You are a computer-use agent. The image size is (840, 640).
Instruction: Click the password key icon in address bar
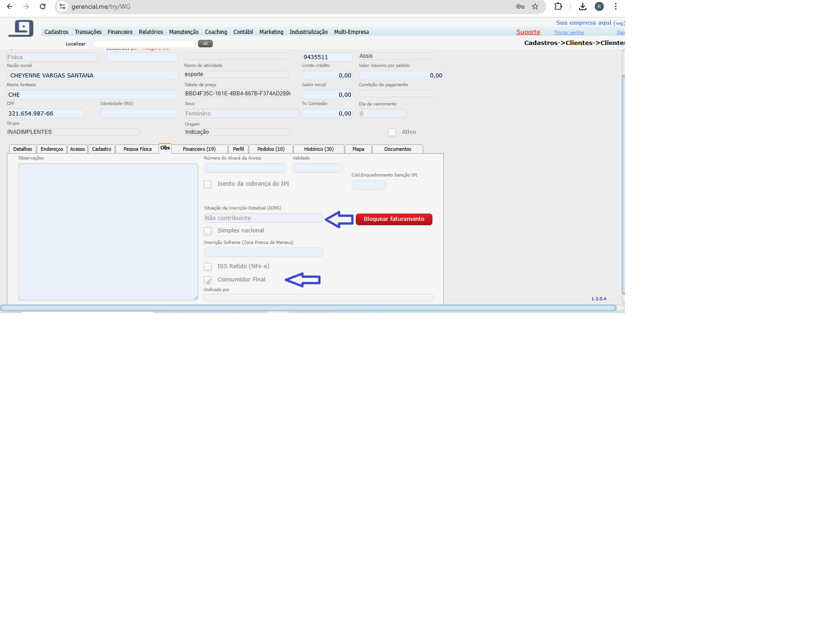(x=520, y=6)
